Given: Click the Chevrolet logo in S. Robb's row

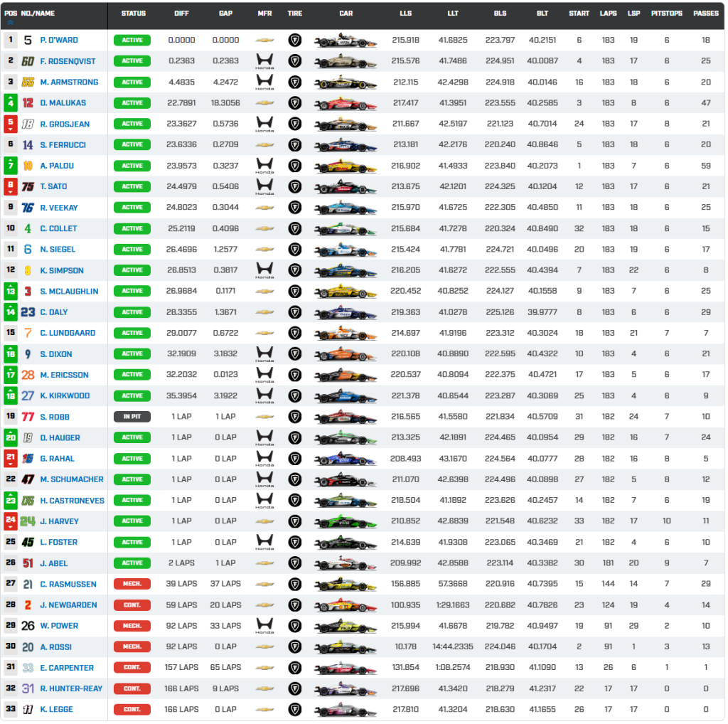Looking at the screenshot, I should (264, 417).
